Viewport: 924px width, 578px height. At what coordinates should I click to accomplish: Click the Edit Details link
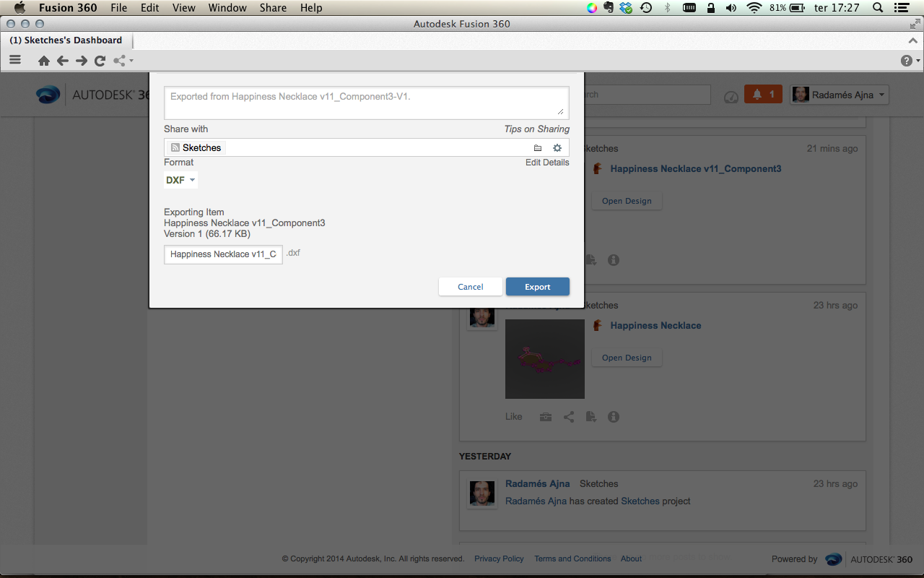point(547,163)
